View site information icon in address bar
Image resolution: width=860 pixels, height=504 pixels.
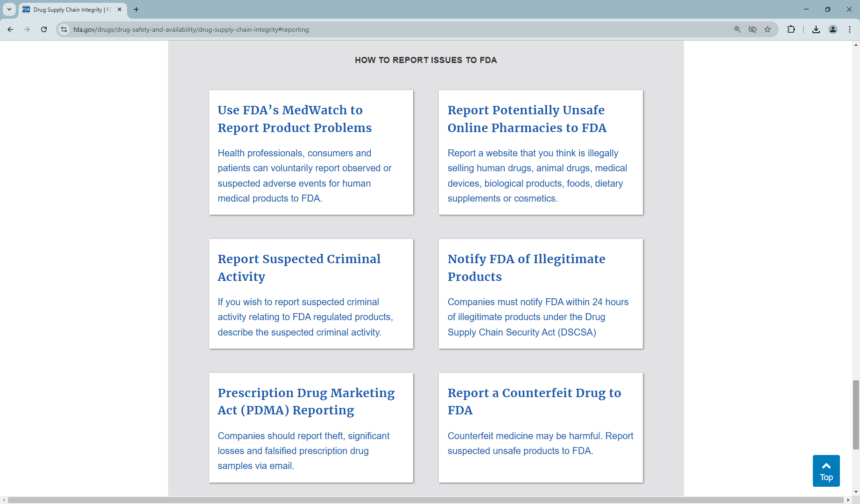64,29
